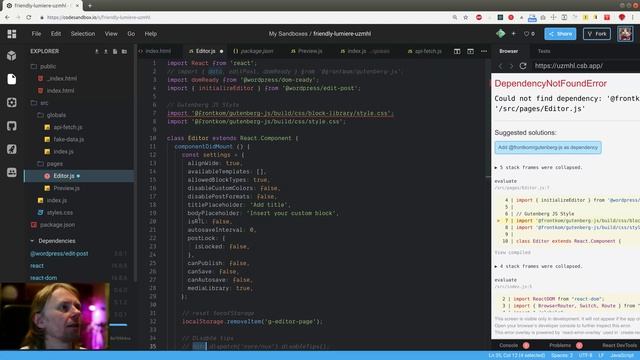Open the Go menu

[x=131, y=34]
